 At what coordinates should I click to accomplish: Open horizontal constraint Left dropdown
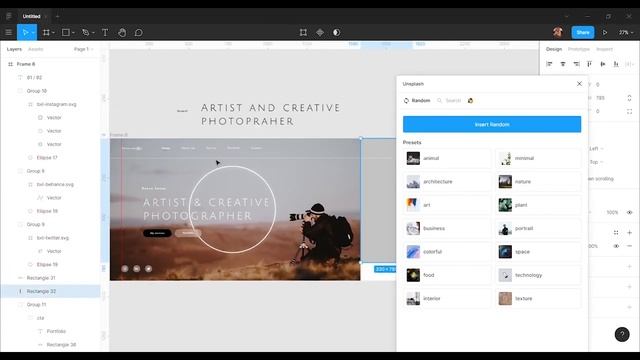click(596, 149)
